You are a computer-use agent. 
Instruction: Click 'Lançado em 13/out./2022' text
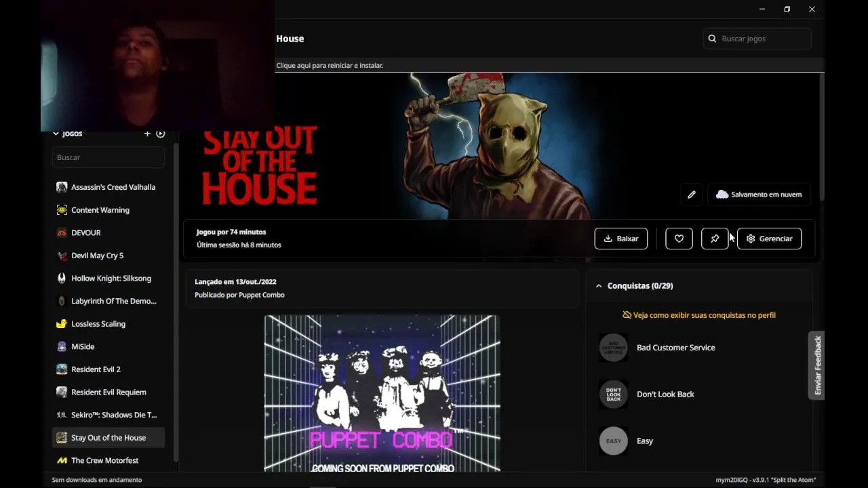coord(235,281)
